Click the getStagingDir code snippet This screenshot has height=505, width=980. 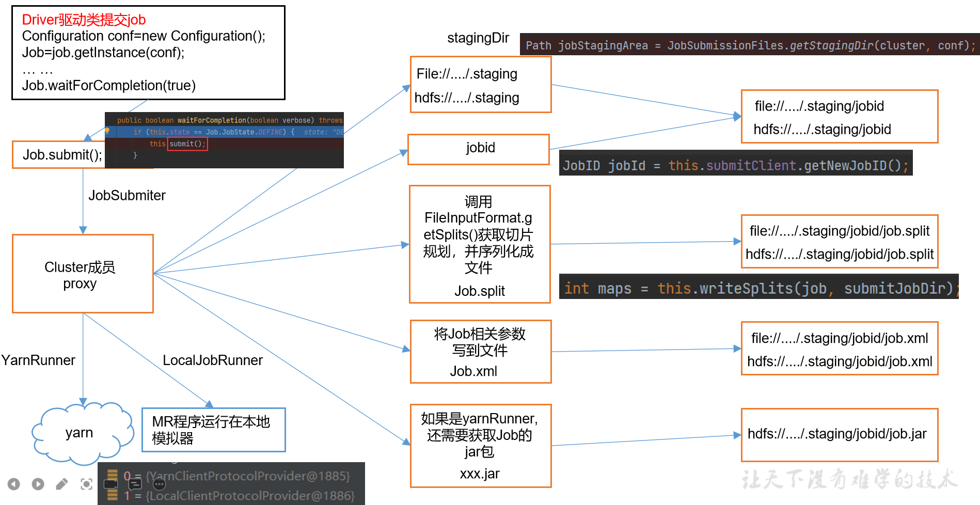(748, 45)
